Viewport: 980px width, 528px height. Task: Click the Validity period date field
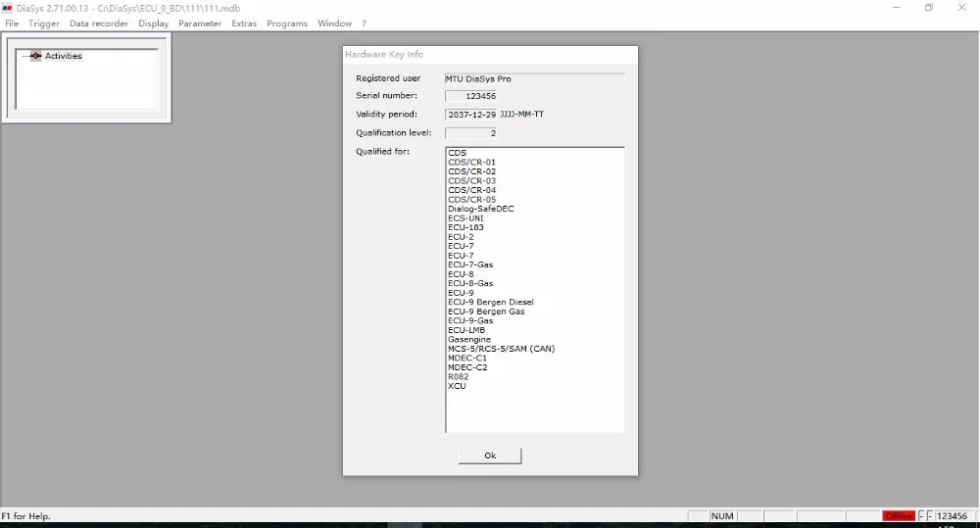point(470,115)
